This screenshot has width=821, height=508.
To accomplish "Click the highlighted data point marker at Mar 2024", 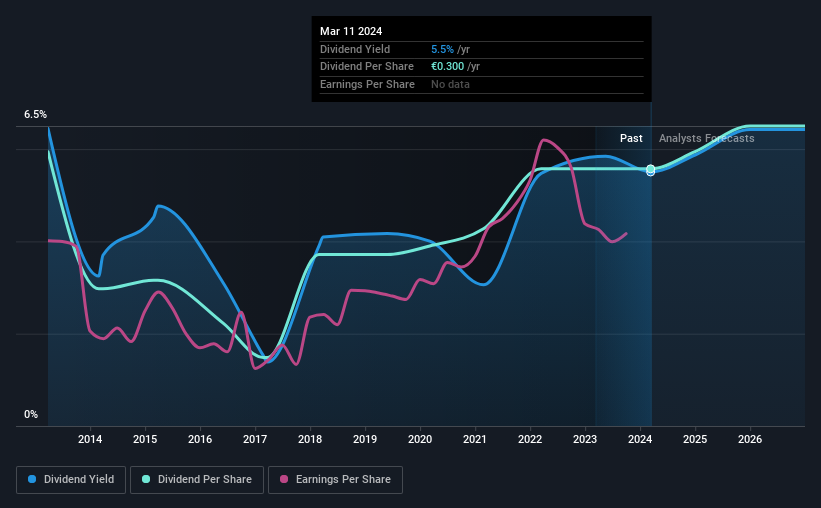I will coord(650,170).
